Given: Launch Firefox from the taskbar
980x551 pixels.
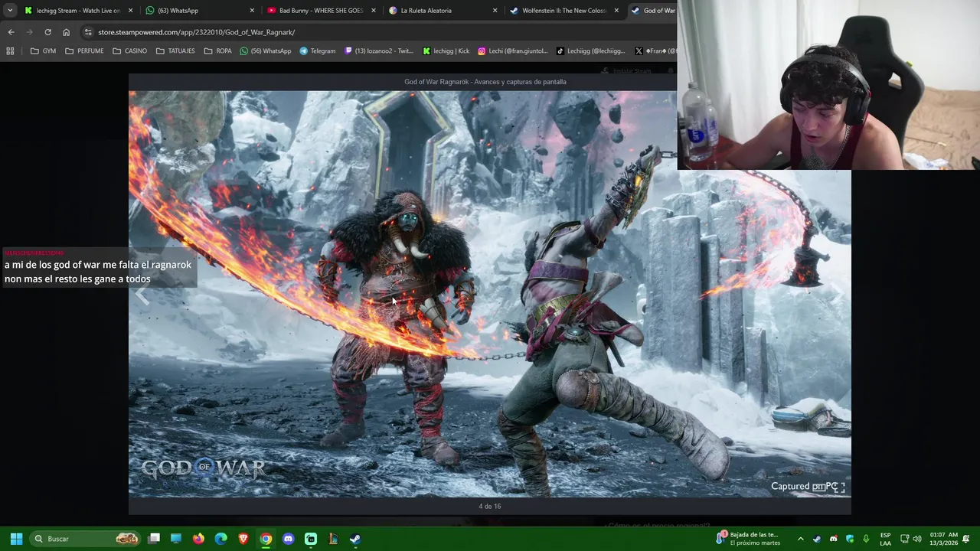Looking at the screenshot, I should coord(198,539).
